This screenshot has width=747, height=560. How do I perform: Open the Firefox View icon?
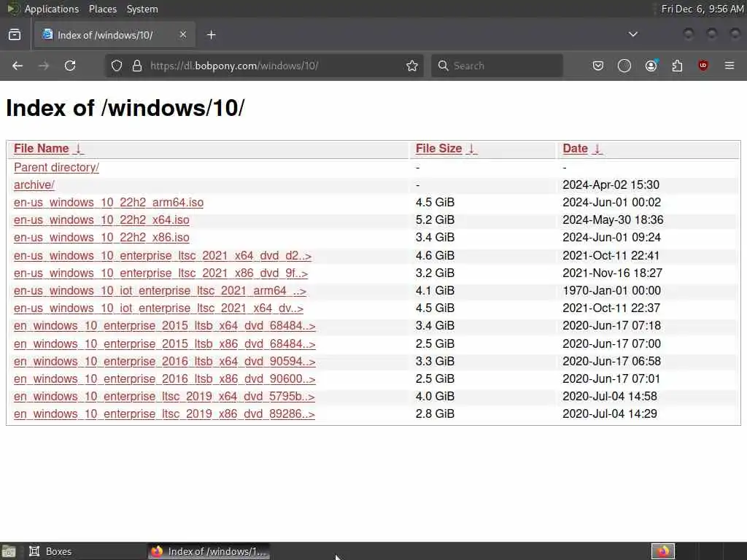15,35
